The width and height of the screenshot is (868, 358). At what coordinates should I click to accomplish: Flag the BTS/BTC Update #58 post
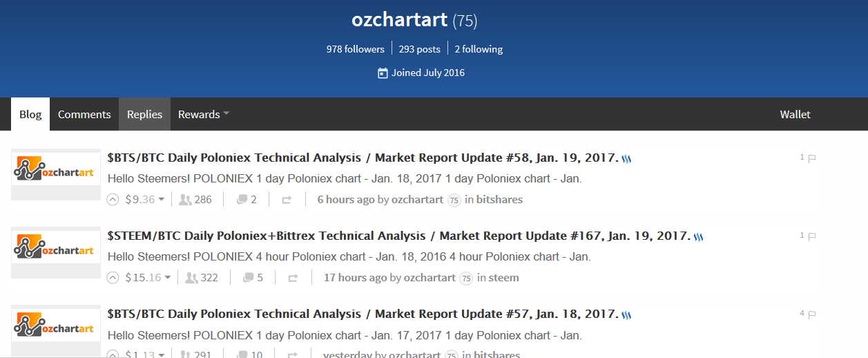click(x=812, y=158)
